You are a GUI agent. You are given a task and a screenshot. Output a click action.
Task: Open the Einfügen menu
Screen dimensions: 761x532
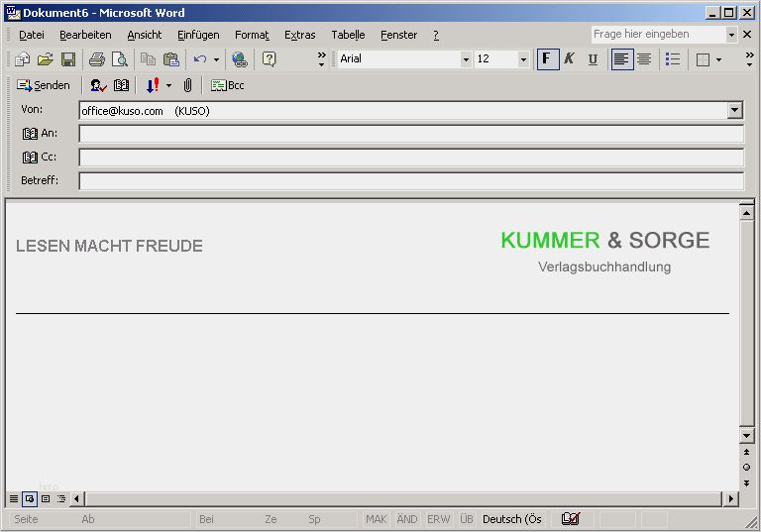(x=198, y=35)
